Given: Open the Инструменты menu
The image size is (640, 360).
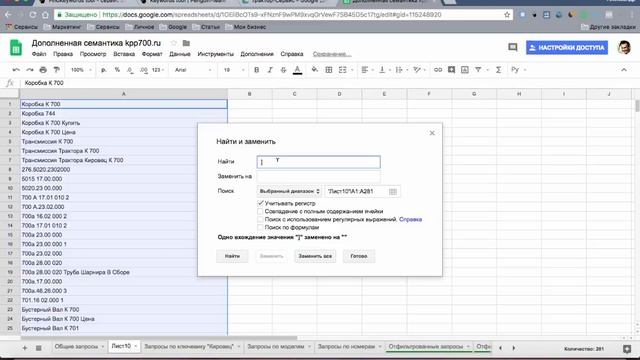Looking at the screenshot, I should 216,54.
